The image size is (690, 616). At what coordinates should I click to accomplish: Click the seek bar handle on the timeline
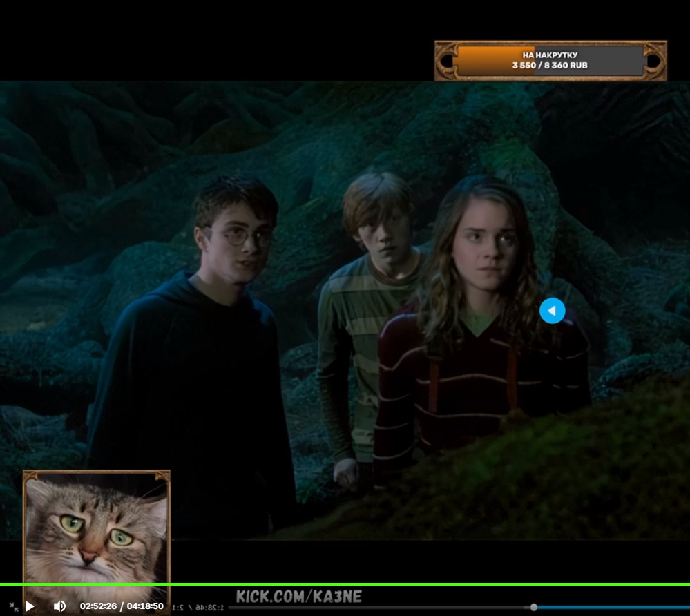pyautogui.click(x=534, y=607)
